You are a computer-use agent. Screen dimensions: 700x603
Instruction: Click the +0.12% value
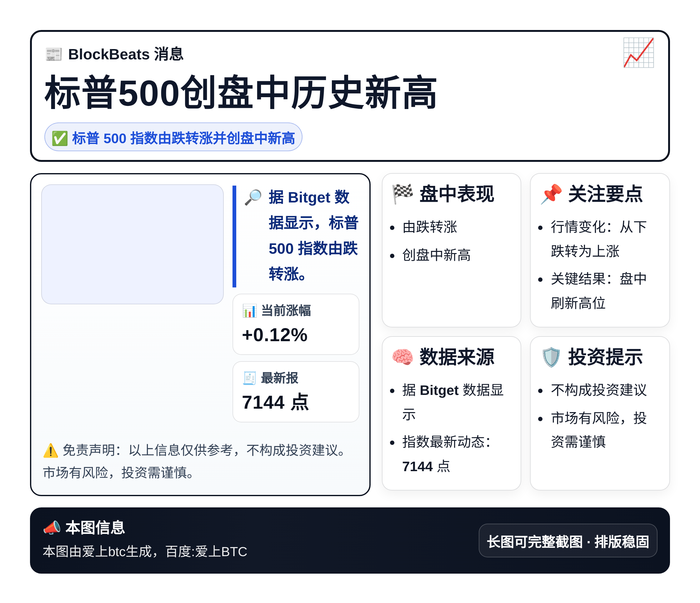pos(275,335)
